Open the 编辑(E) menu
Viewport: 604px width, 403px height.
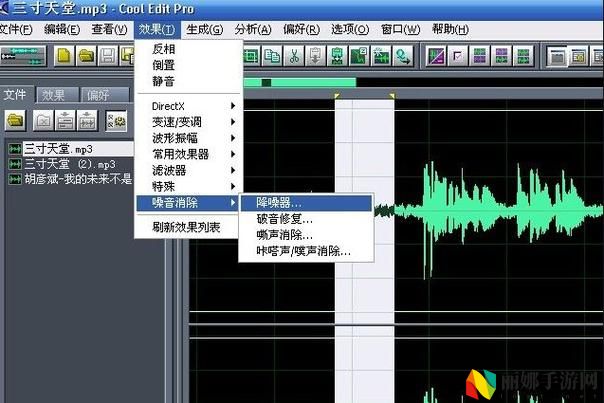pos(62,29)
